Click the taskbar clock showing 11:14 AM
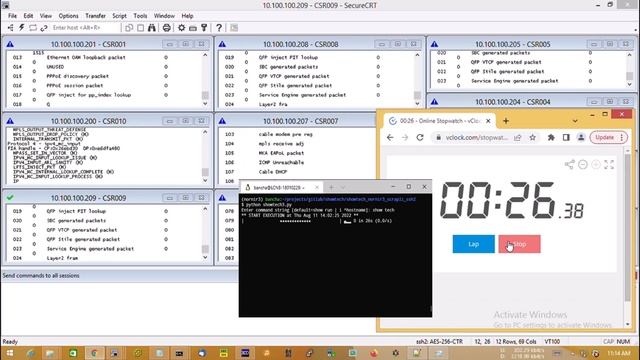Image resolution: width=640 pixels, height=360 pixels. pos(618,353)
